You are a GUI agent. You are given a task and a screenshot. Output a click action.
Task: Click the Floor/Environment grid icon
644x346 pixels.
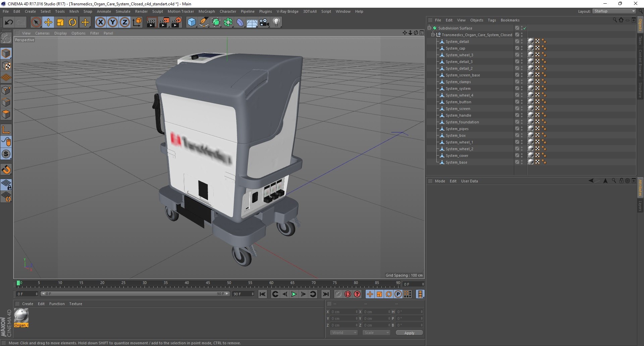click(252, 22)
